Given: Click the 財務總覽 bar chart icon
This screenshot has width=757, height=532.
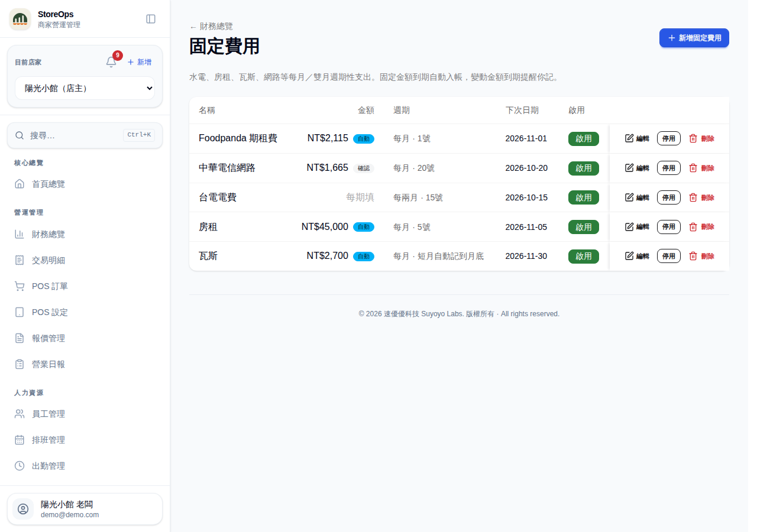Looking at the screenshot, I should click(20, 234).
